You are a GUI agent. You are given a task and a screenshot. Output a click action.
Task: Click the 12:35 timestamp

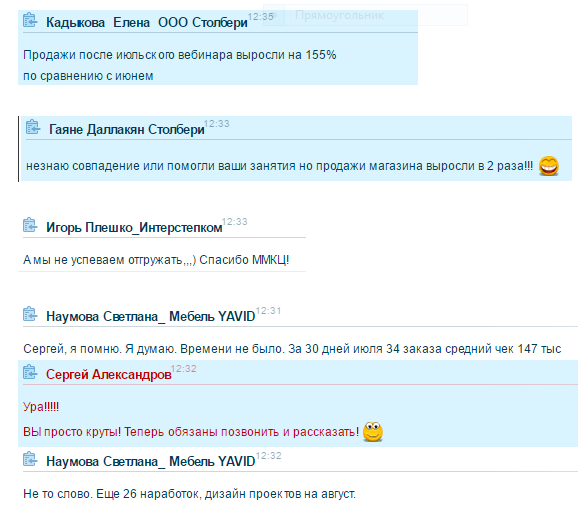[260, 17]
